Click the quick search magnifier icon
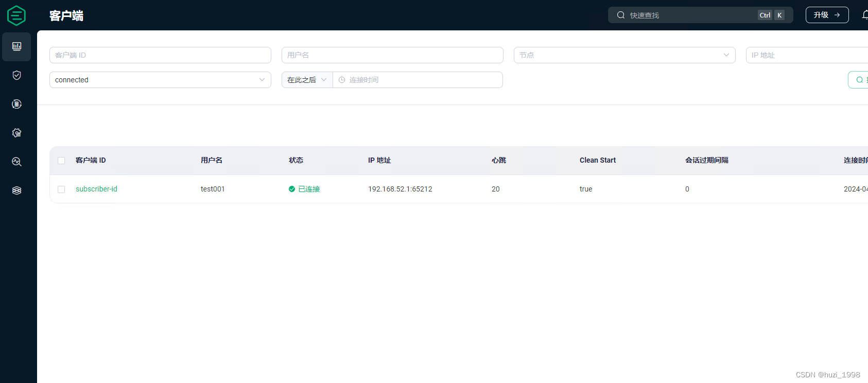The width and height of the screenshot is (868, 383). (x=621, y=15)
